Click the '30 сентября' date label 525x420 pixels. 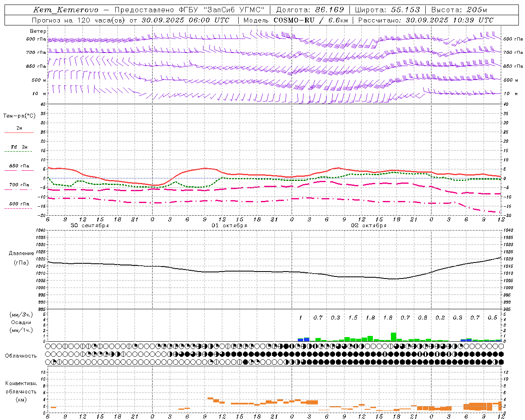(x=90, y=226)
